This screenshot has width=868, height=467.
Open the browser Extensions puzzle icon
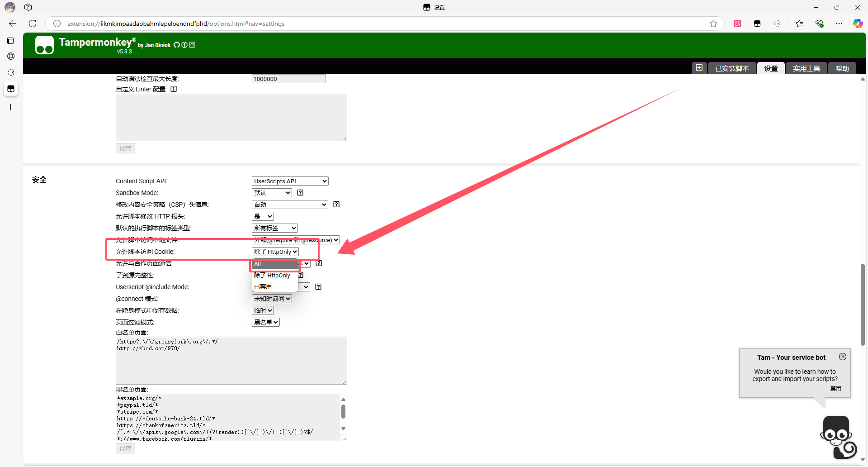tap(777, 24)
